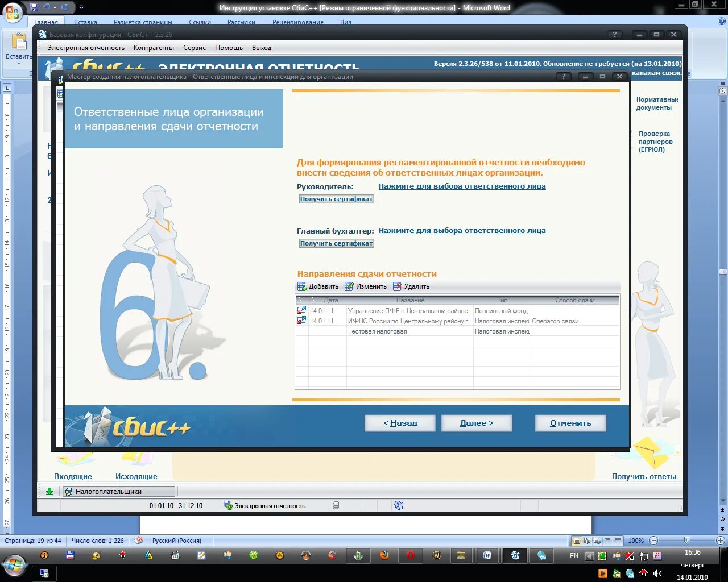Click the tab stop selector in Word ruler corner
The height and width of the screenshot is (582, 728).
coord(7,88)
